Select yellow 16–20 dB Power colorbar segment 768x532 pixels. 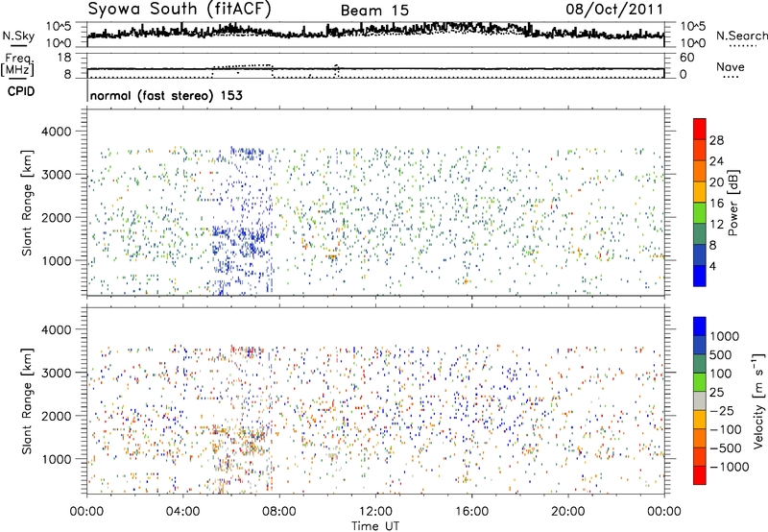click(700, 192)
